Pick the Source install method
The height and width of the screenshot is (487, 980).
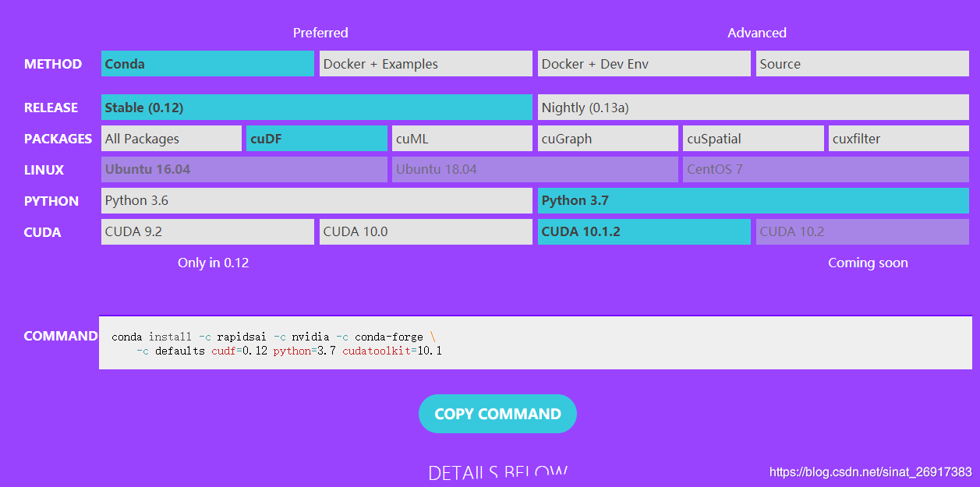tap(861, 63)
